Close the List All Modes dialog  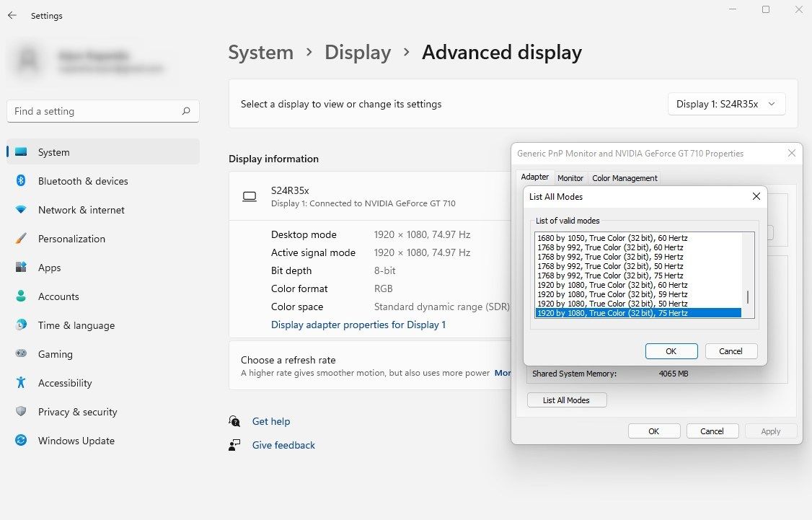756,196
